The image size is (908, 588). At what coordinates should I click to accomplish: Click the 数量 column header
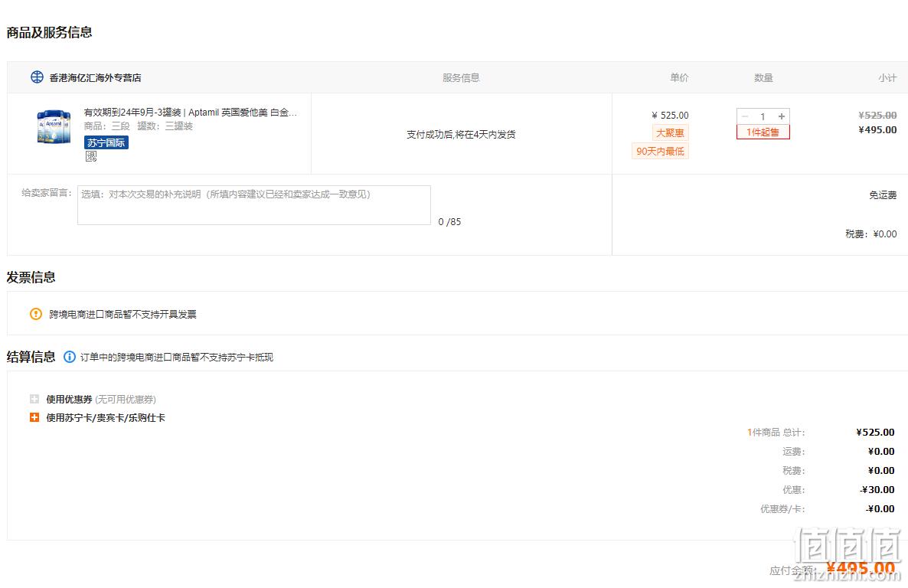click(763, 77)
